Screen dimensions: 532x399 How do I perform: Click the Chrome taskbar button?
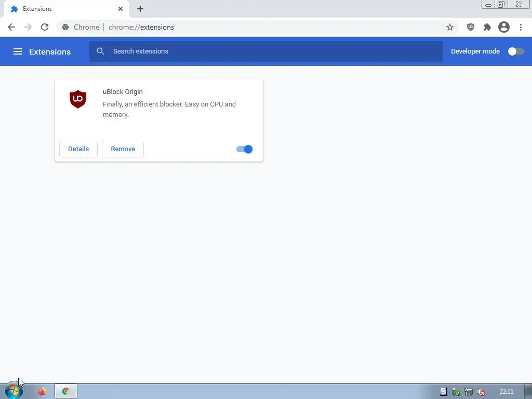click(x=66, y=392)
